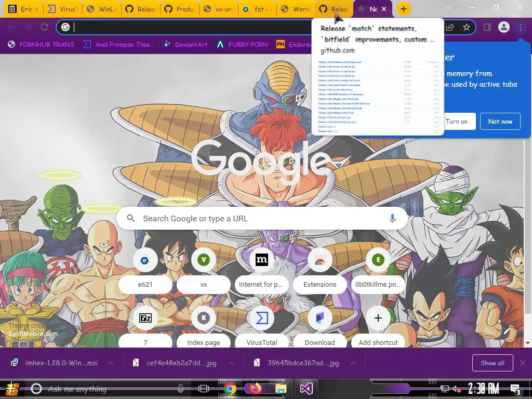Expand options for cef4a48eb2a7dd jpg
532x399 pixels.
[x=232, y=363]
